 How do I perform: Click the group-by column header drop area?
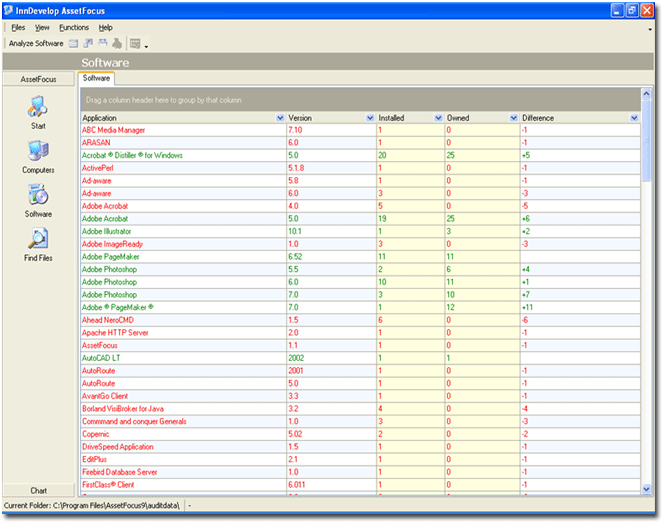pos(361,100)
